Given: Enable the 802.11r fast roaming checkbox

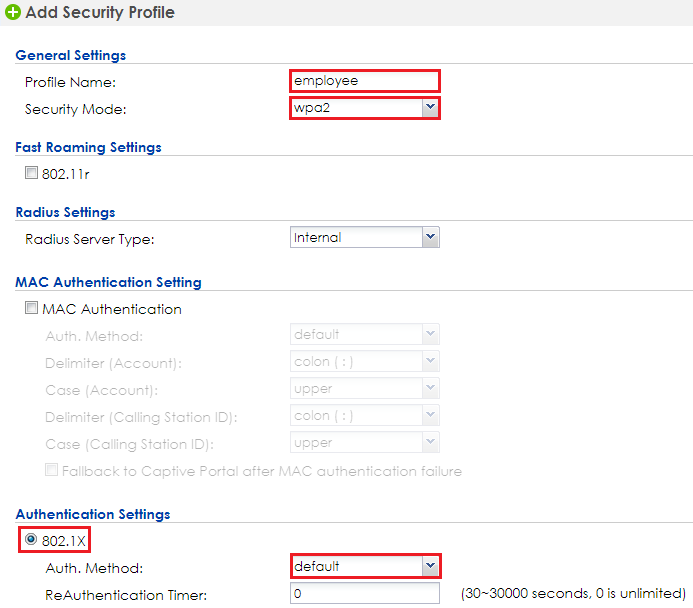Looking at the screenshot, I should coord(31,173).
